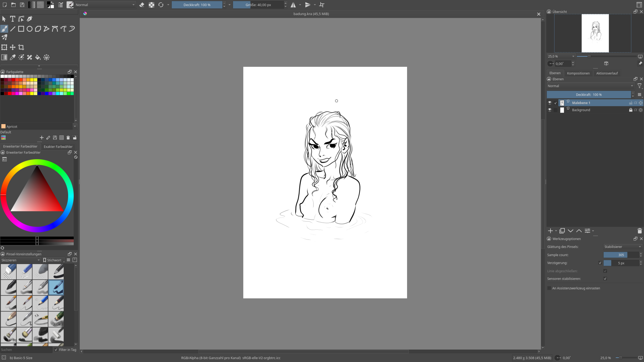Duplicate the current layer

tap(562, 231)
